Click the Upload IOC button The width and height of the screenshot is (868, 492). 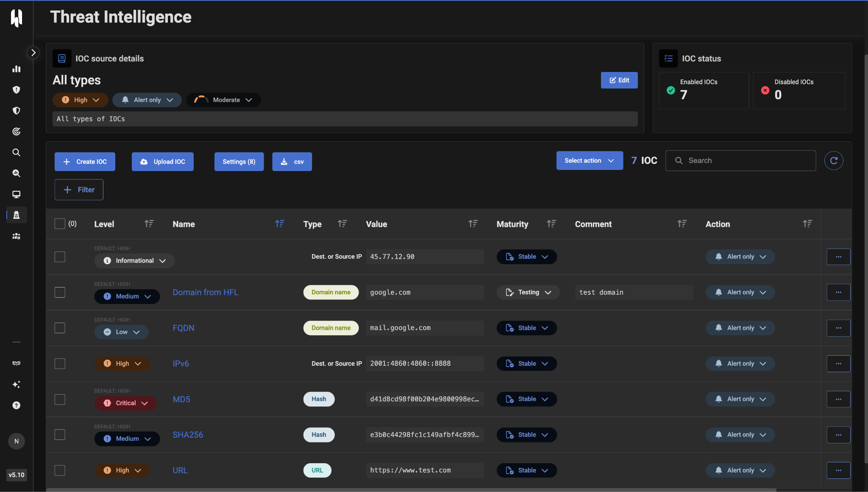163,162
